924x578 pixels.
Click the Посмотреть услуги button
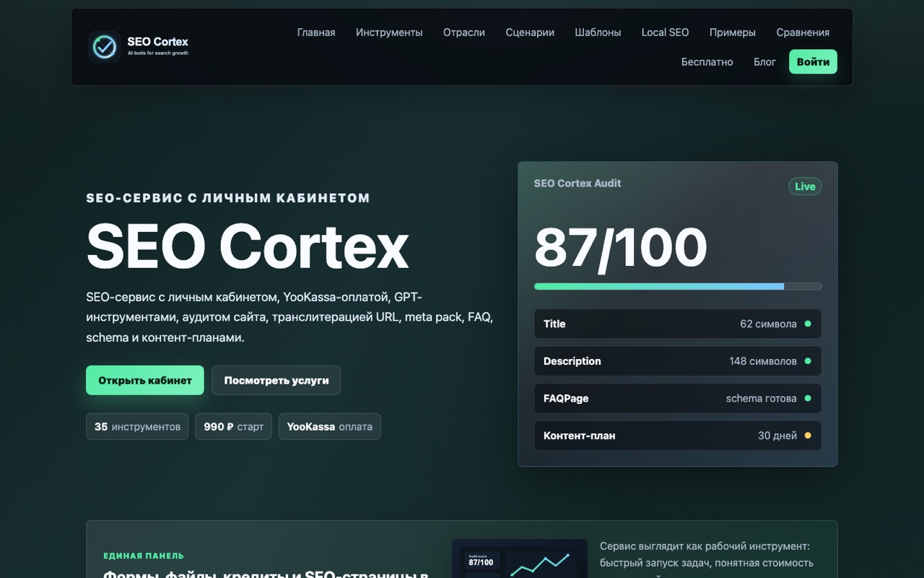[276, 380]
